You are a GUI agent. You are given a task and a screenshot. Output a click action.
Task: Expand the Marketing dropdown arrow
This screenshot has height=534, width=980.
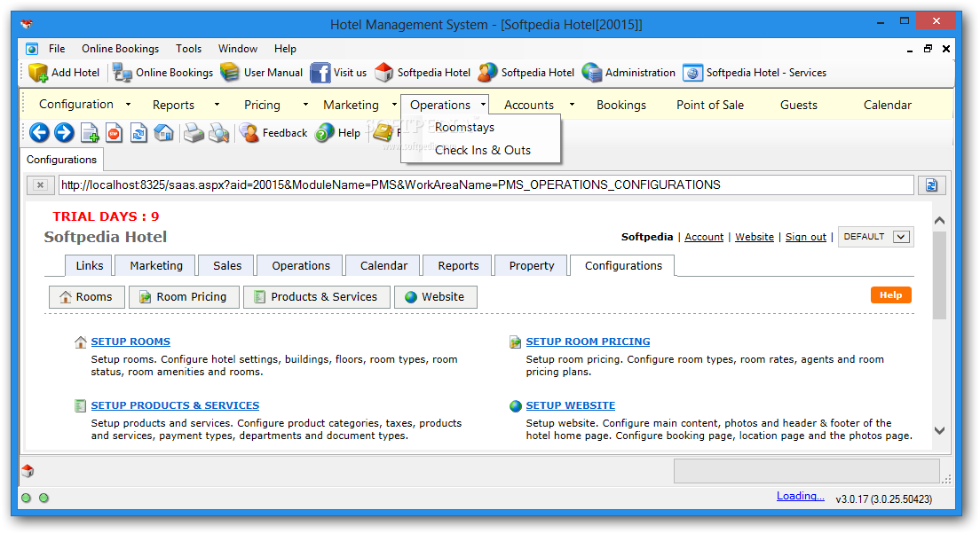coord(394,105)
